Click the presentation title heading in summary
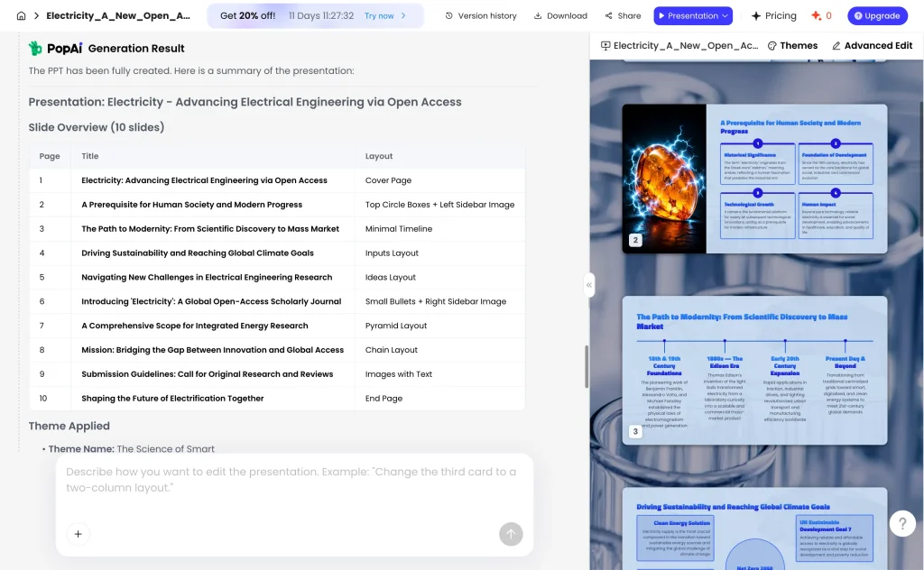 coord(245,102)
